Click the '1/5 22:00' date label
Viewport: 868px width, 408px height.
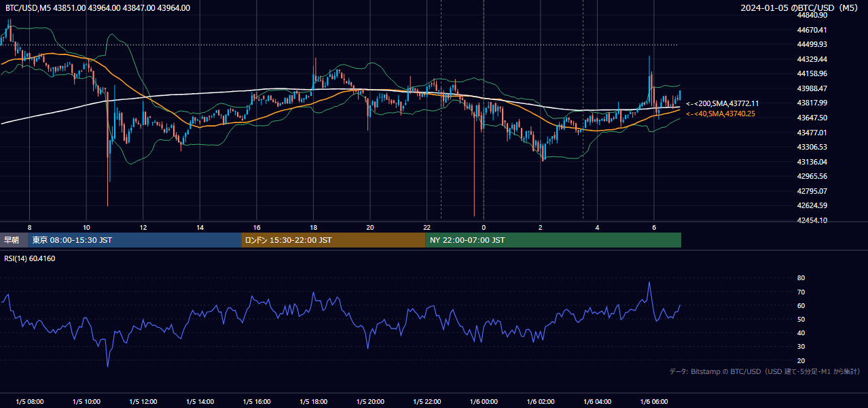click(x=427, y=402)
